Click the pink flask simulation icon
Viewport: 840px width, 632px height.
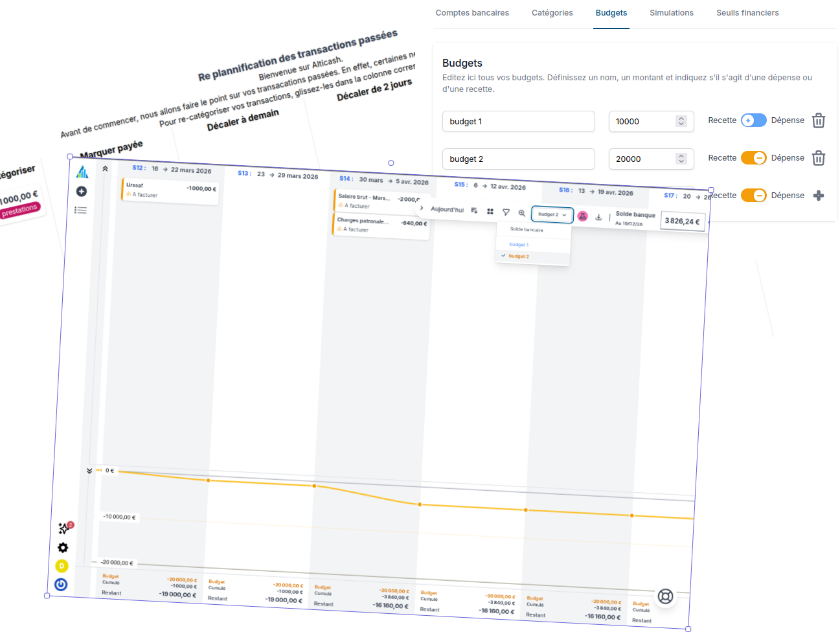coord(582,216)
